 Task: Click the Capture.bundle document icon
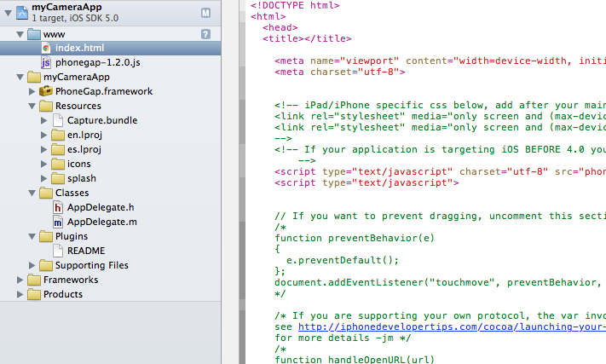(58, 120)
